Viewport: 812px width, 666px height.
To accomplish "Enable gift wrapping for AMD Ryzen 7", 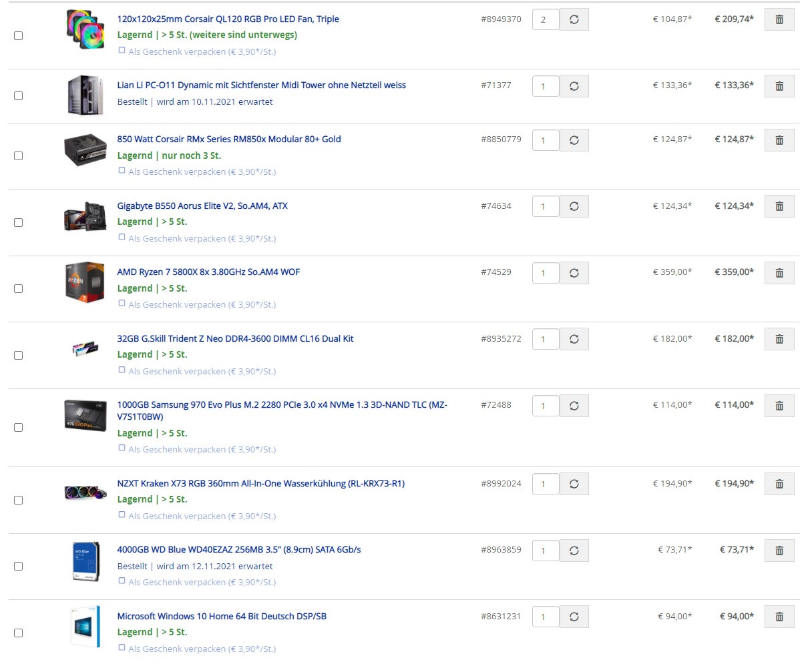I will coord(122,303).
